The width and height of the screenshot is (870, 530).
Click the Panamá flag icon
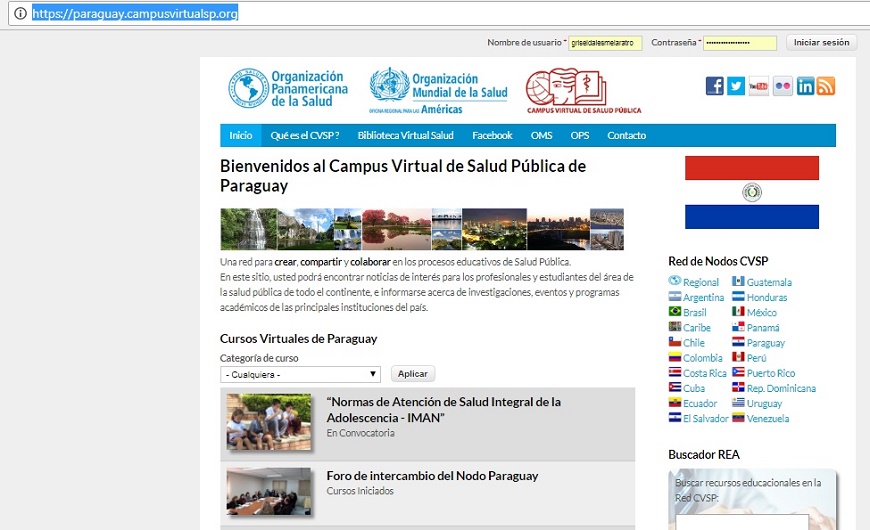[x=738, y=326]
